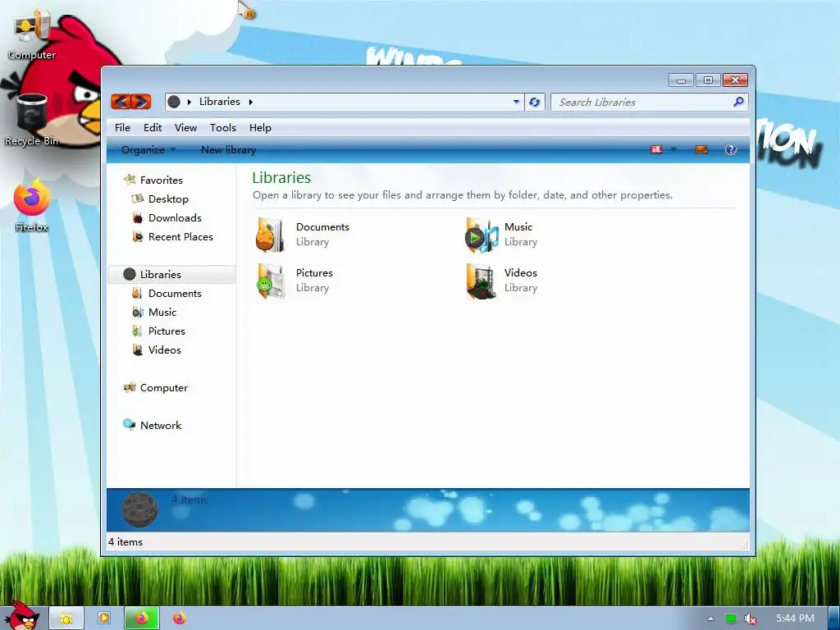
Task: Open the yellow Explorer taskbar button
Action: click(x=66, y=619)
